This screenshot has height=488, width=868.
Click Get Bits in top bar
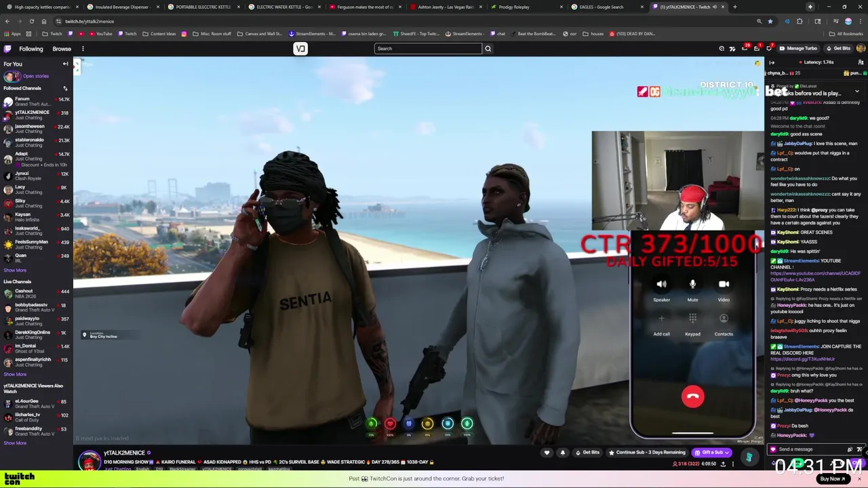point(837,48)
